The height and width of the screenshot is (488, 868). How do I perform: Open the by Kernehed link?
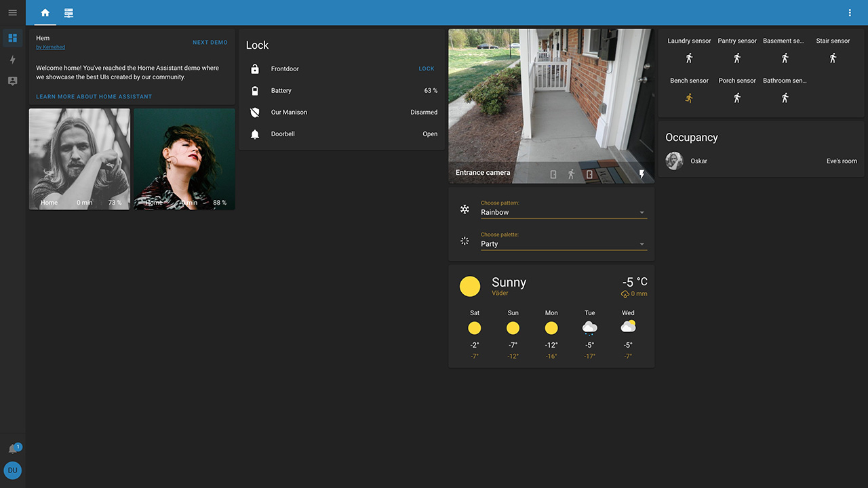[x=50, y=46]
